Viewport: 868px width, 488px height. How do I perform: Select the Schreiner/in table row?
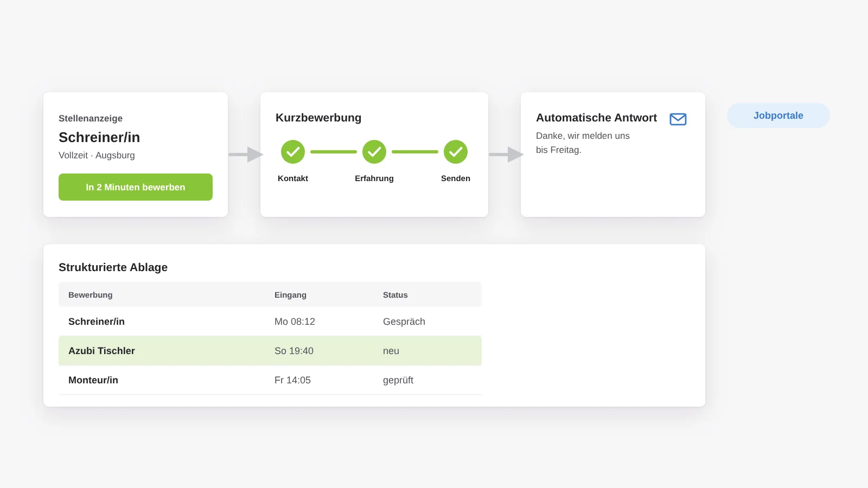click(270, 322)
